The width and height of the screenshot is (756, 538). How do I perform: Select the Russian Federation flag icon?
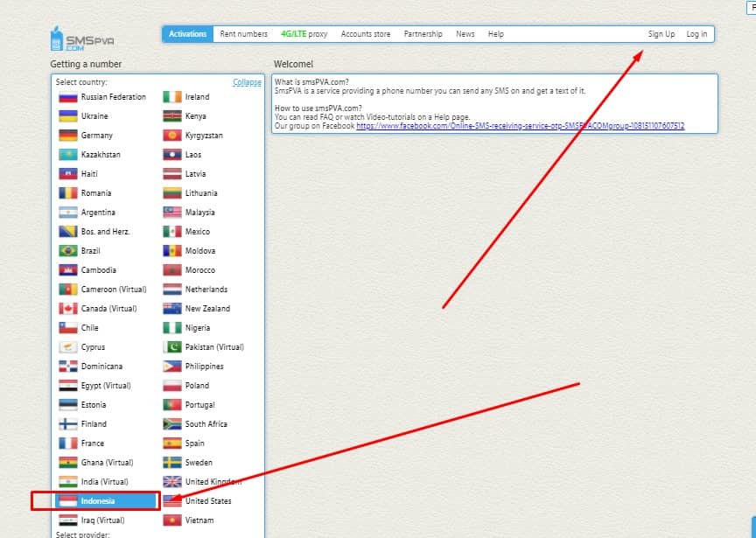click(x=68, y=97)
